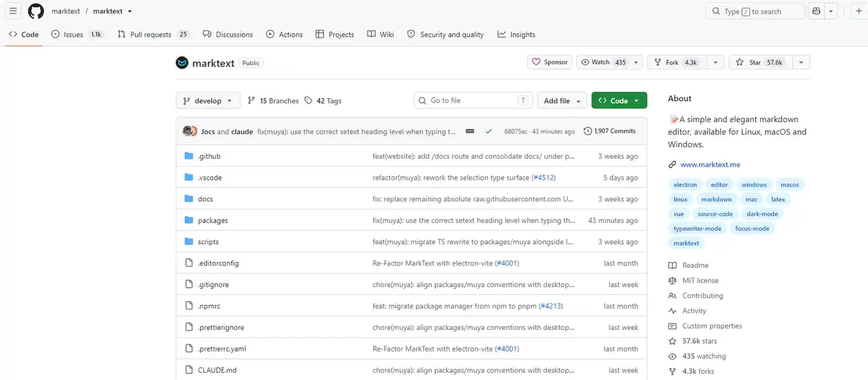Click the Watch 435 button
The image size is (868, 380).
(604, 62)
